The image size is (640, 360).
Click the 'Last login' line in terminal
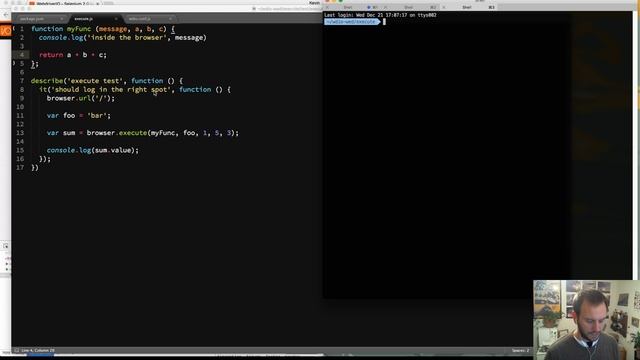coord(380,15)
